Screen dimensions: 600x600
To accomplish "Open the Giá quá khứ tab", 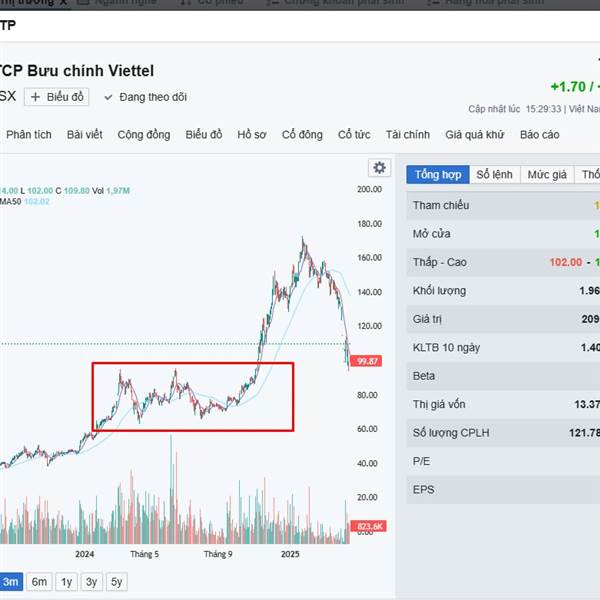I will pyautogui.click(x=475, y=134).
